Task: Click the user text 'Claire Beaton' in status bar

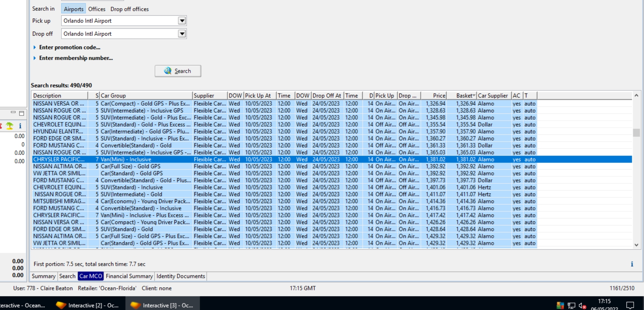Action: pos(56,288)
